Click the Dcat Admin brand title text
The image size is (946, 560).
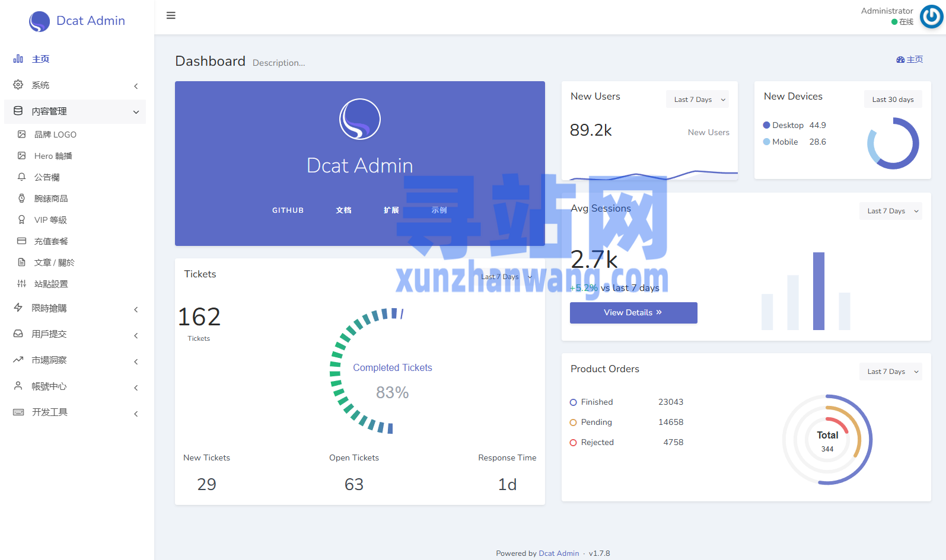91,21
